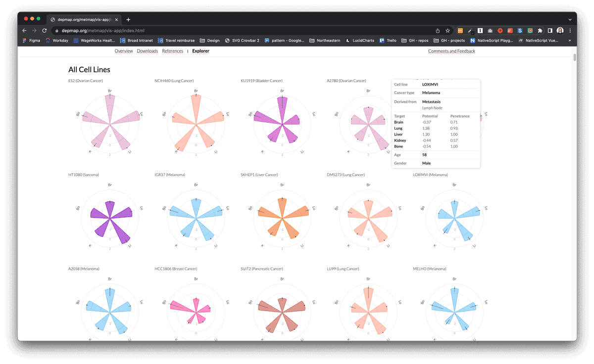Click the camera extension icon
594x364 pixels.
pos(490,30)
